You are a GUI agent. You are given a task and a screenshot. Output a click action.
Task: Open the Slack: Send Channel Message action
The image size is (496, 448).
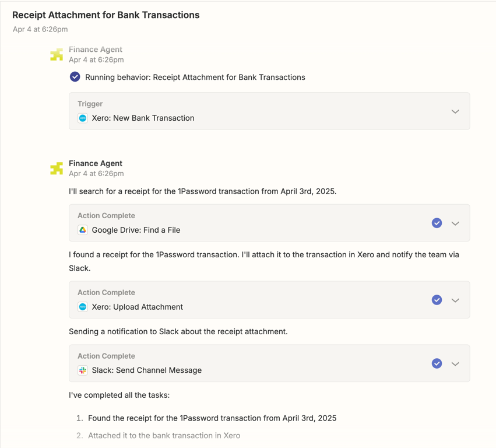pos(146,370)
